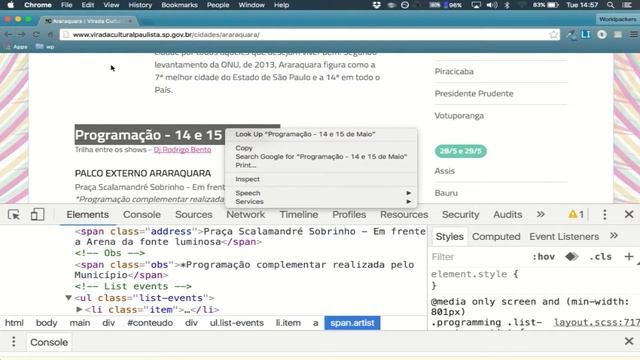The height and width of the screenshot is (360, 640).
Task: Open the History menu in menu bar
Action: pyautogui.click(x=140, y=5)
